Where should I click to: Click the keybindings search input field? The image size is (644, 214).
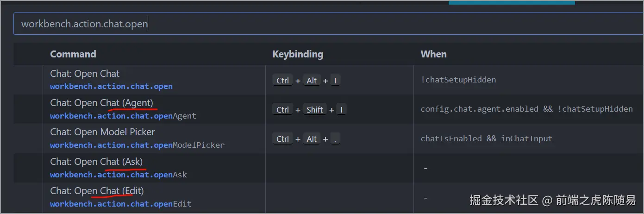(x=324, y=24)
